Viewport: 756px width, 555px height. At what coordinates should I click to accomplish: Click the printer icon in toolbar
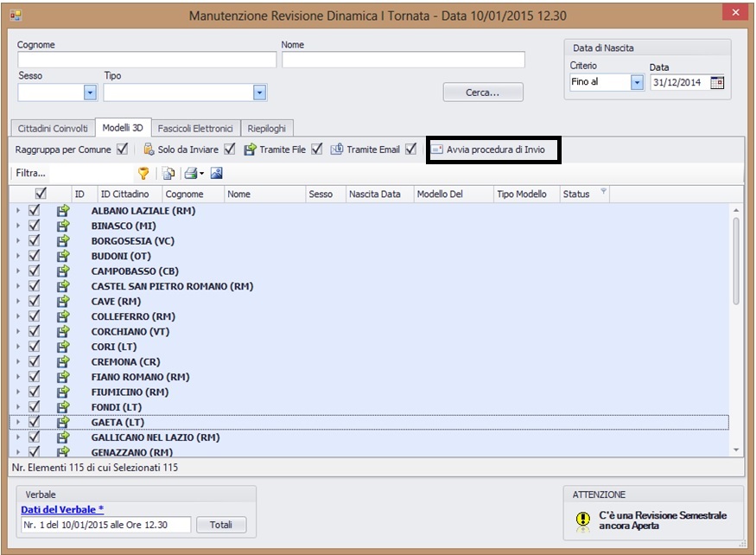click(190, 173)
